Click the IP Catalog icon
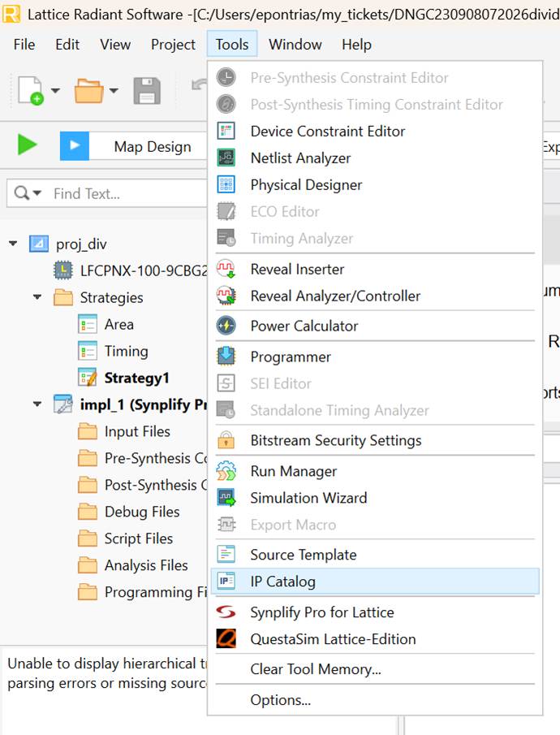Screen dimensions: 560x735 (x=226, y=582)
